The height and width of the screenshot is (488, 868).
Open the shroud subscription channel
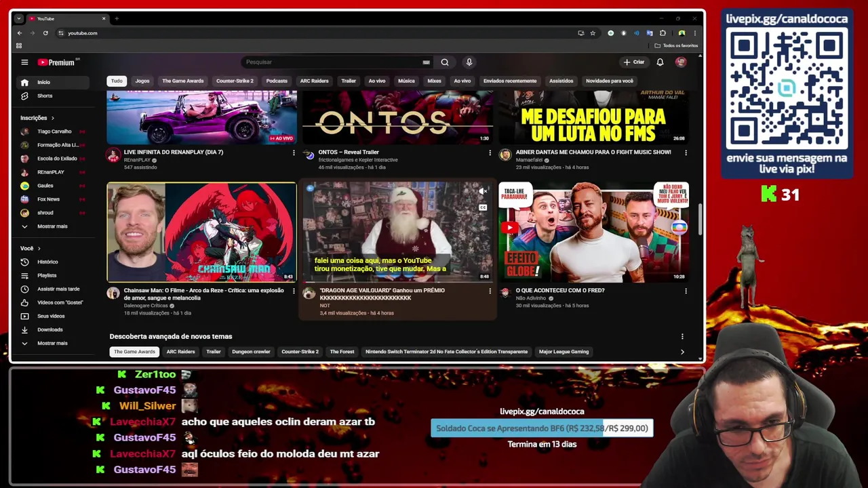pos(53,213)
